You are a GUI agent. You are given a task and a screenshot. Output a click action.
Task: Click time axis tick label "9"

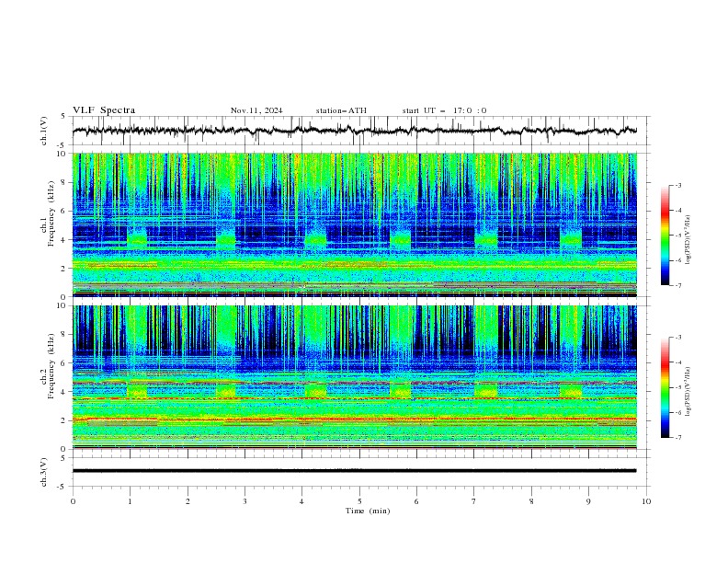(x=588, y=501)
